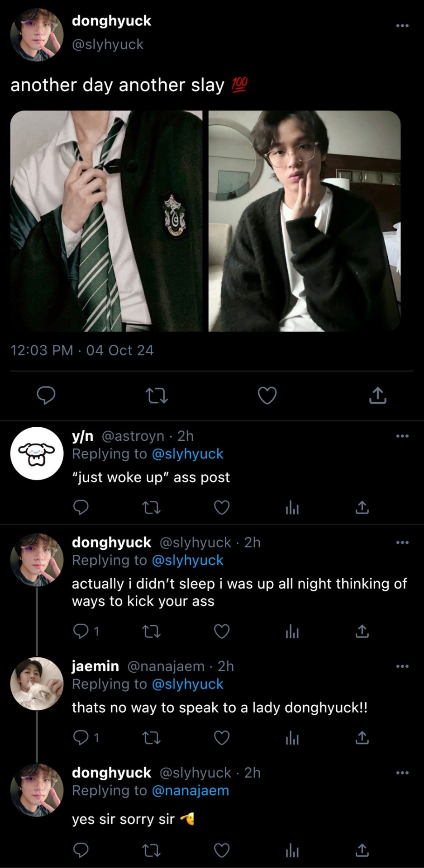Open the Slytherin uniform photo
424x868 pixels.
(106, 221)
